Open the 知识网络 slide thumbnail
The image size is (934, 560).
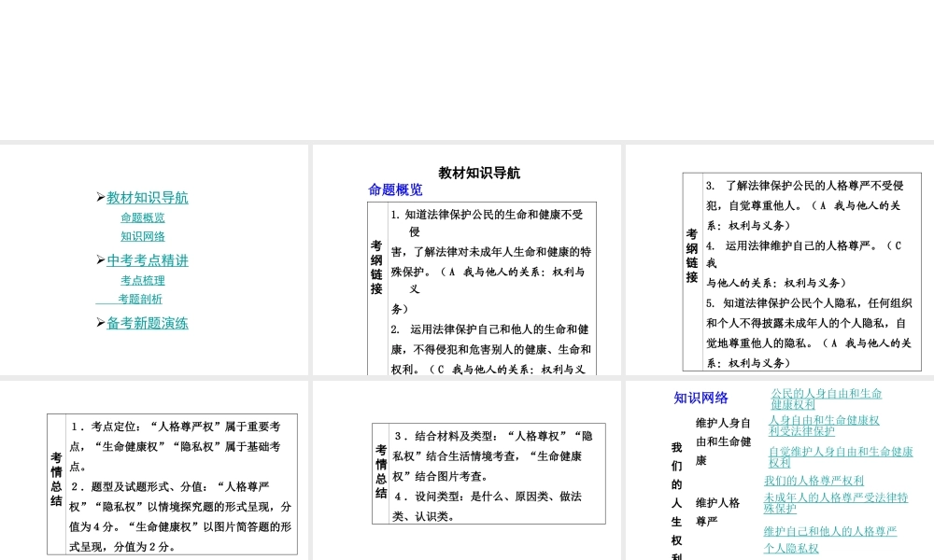pos(780,470)
